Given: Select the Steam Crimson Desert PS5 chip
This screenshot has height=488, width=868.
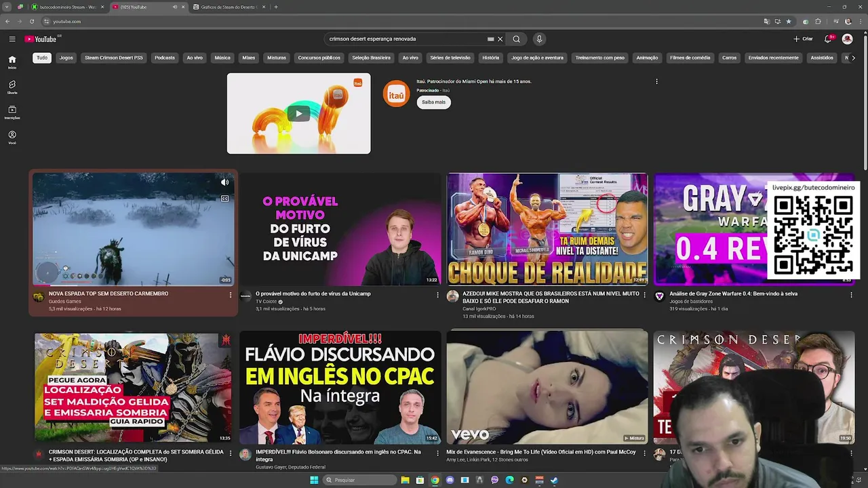Looking at the screenshot, I should point(114,58).
